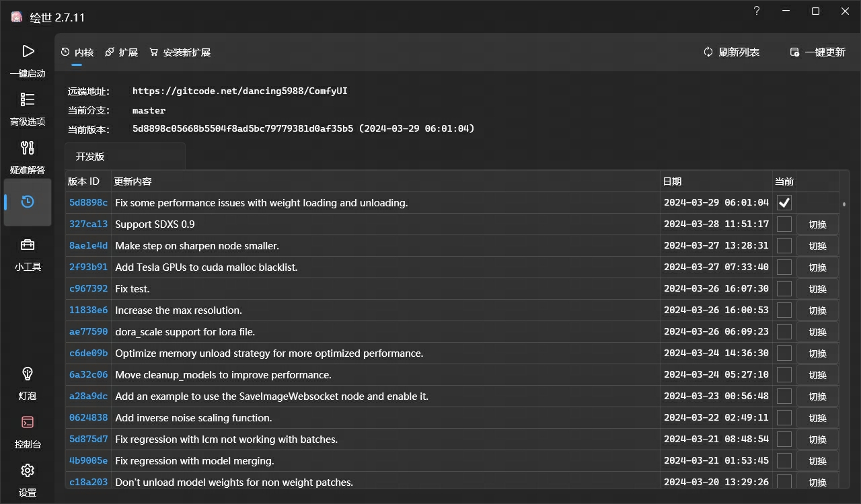Select the remote URL gitcode.net text
This screenshot has height=504, width=861.
tap(240, 91)
